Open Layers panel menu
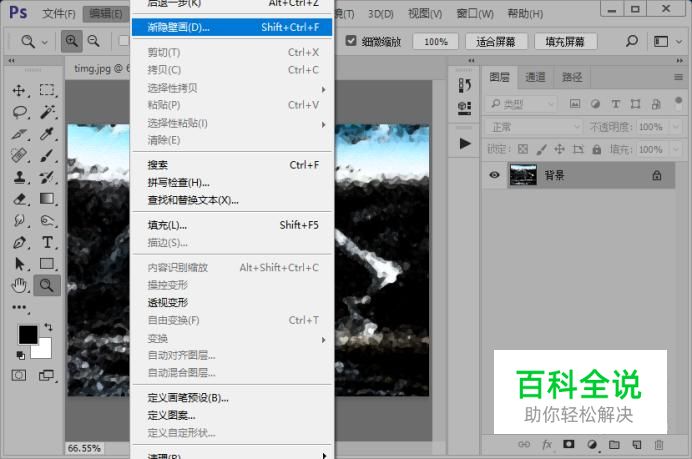 pyautogui.click(x=678, y=78)
